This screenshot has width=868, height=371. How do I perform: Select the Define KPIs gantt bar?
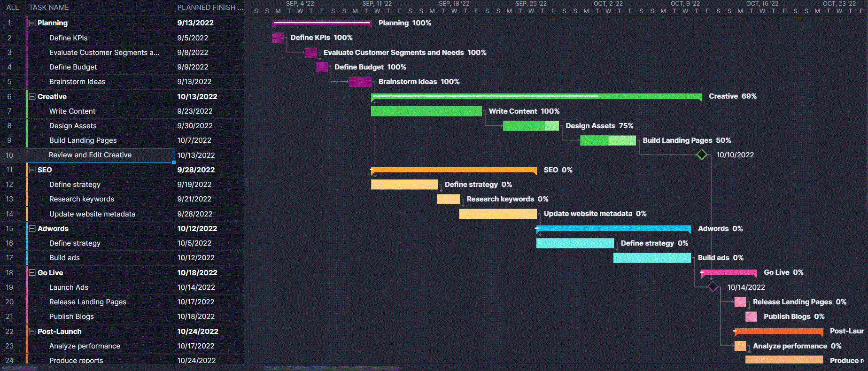pyautogui.click(x=278, y=38)
